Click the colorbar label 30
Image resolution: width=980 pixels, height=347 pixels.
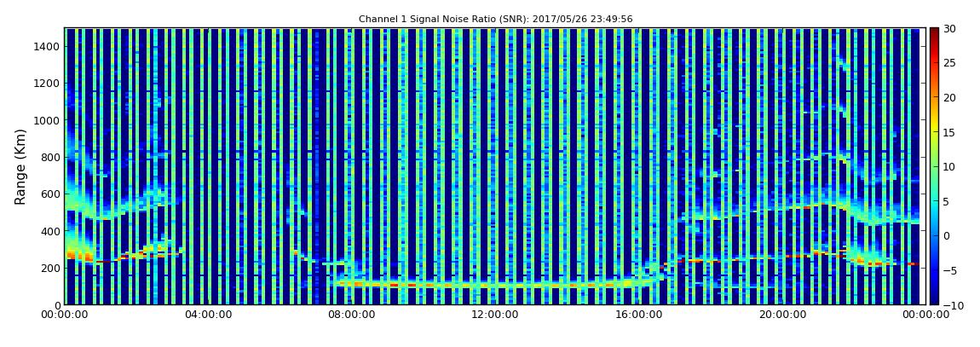coord(950,29)
